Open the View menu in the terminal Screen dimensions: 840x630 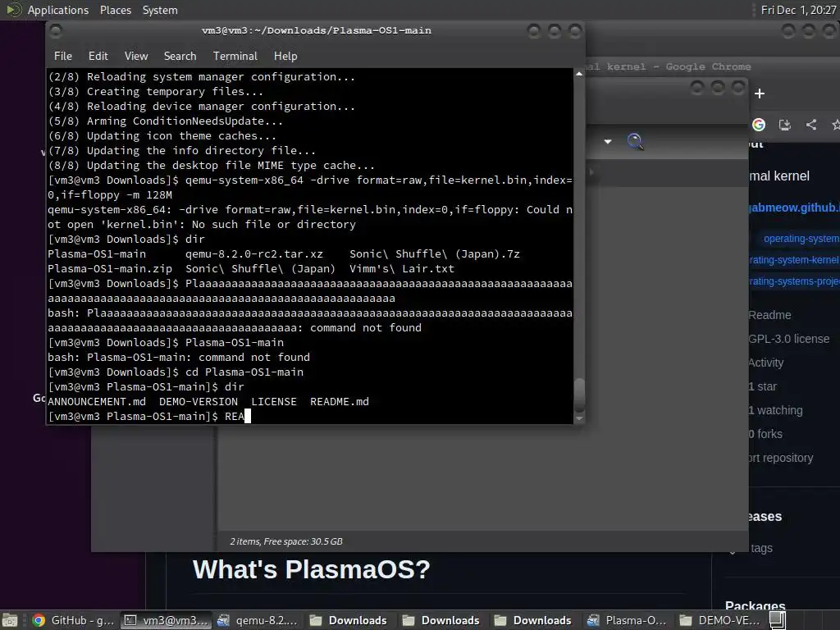(x=136, y=57)
